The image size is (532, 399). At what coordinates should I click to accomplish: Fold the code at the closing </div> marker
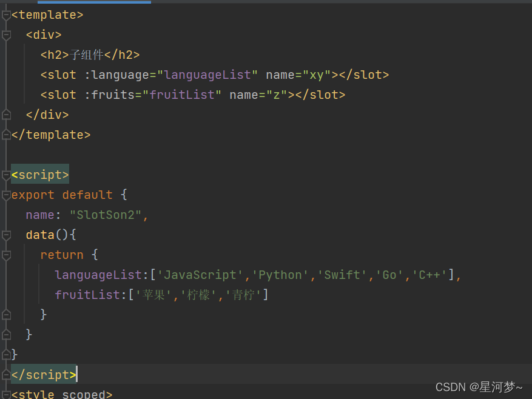coord(6,115)
